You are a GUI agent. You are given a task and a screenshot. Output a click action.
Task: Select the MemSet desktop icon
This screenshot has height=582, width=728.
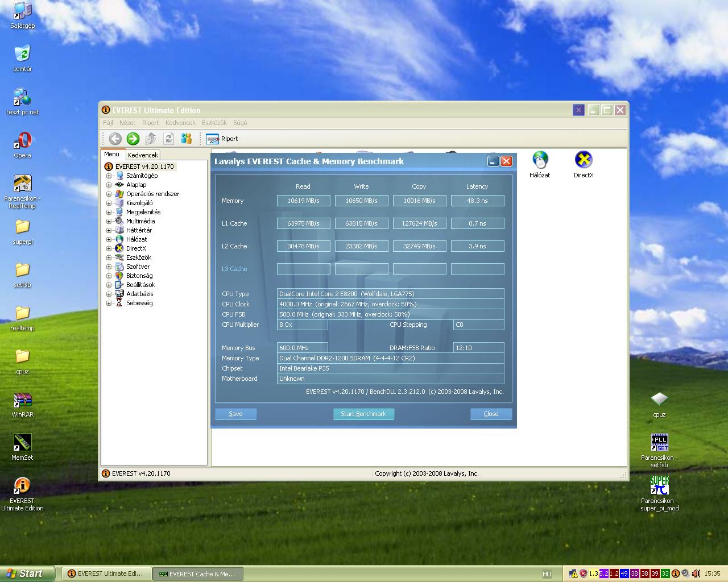click(x=22, y=447)
